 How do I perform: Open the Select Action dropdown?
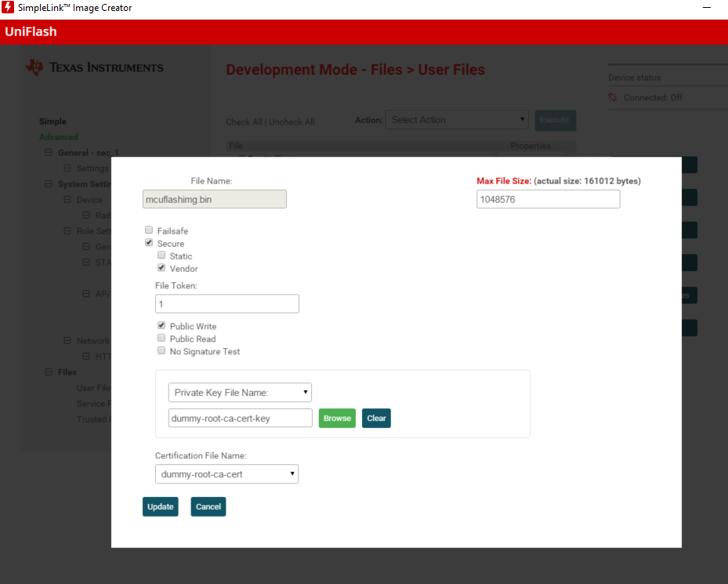[x=457, y=120]
